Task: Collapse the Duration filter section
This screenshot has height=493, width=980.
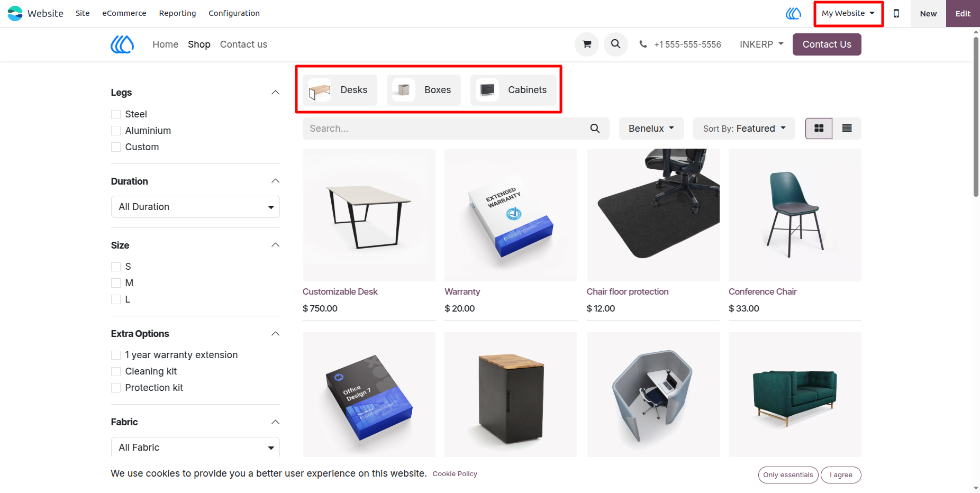Action: [x=275, y=181]
